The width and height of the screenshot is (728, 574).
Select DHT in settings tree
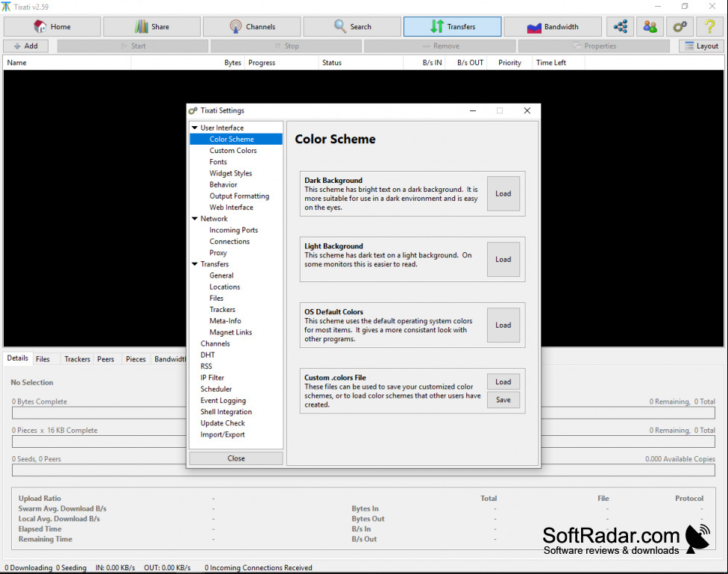point(207,355)
